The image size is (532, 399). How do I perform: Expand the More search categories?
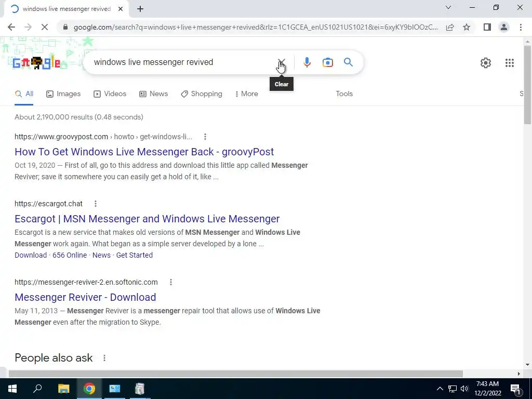[246, 94]
